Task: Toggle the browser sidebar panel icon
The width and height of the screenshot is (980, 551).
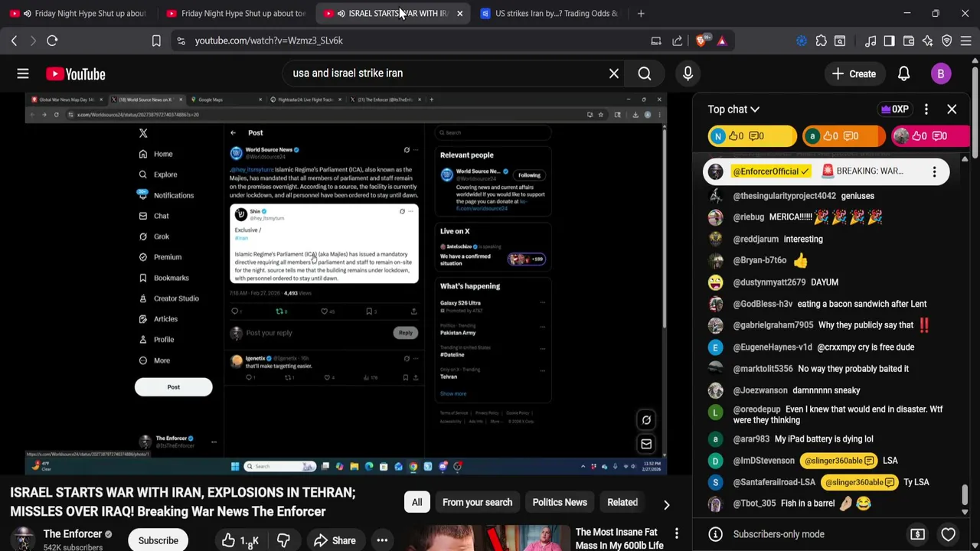Action: pyautogui.click(x=890, y=41)
